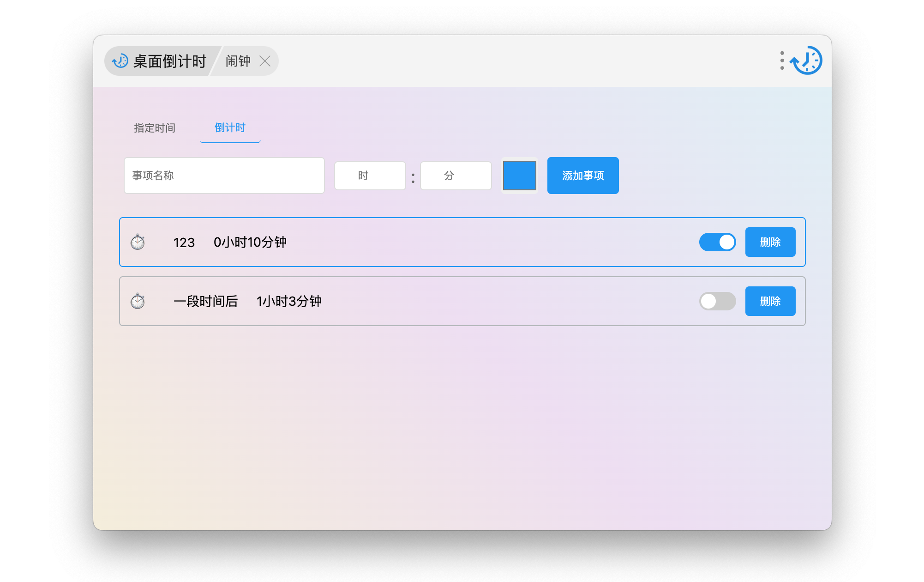Open the three-dot more options menu

point(782,61)
